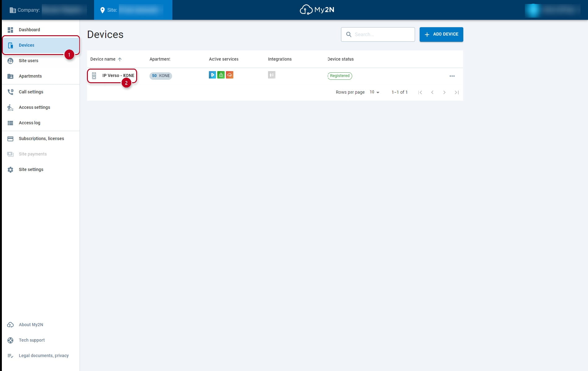588x371 pixels.
Task: Click the Device status column header
Action: [x=340, y=59]
